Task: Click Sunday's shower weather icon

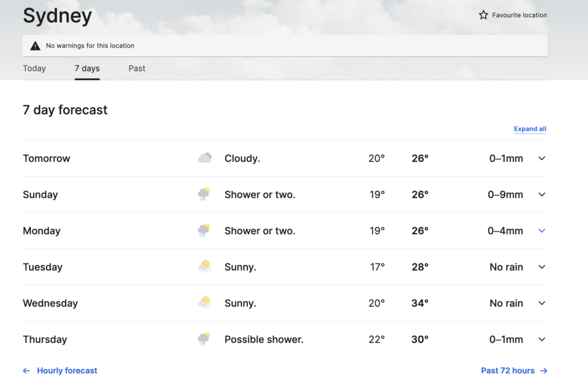Action: tap(204, 194)
